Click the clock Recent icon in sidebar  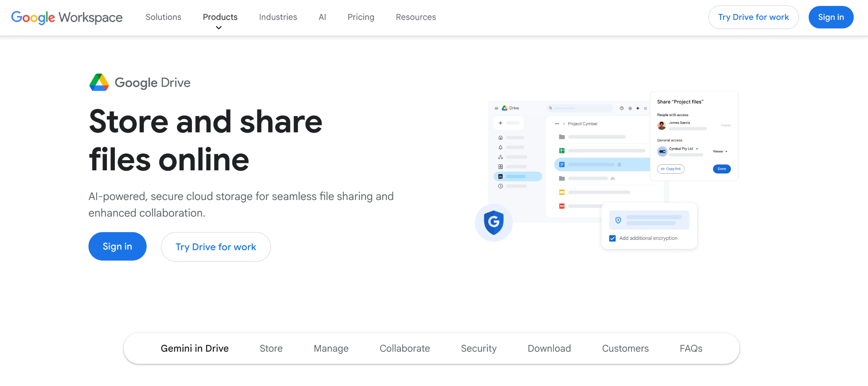tap(501, 186)
